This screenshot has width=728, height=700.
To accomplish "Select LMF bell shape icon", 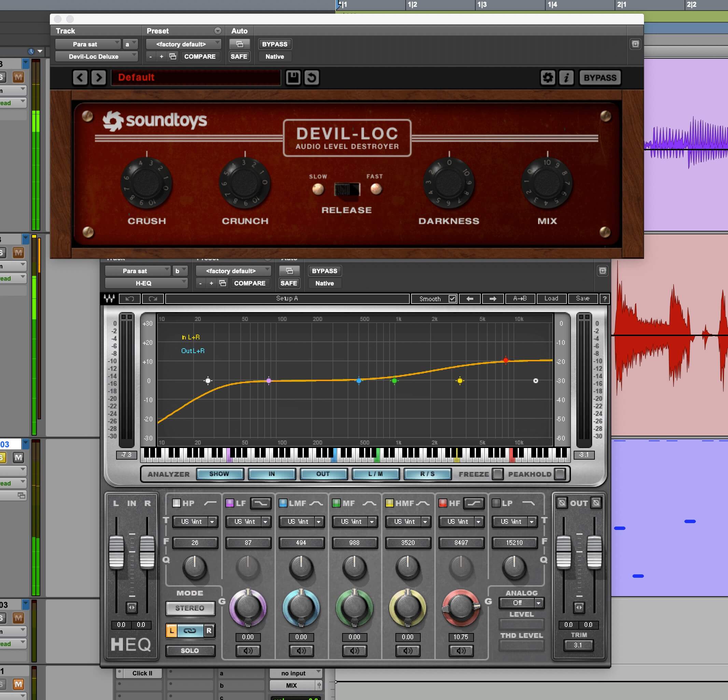I will 316,503.
